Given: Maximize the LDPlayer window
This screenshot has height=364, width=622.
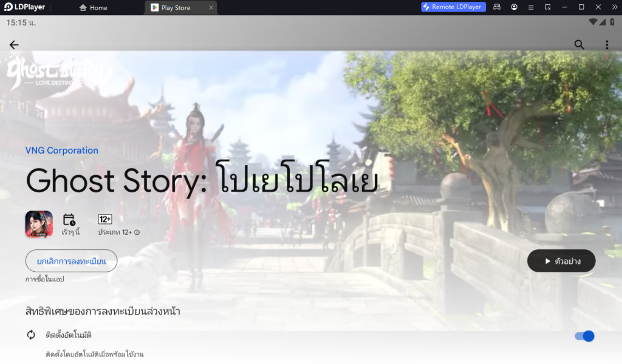Looking at the screenshot, I should [x=581, y=7].
